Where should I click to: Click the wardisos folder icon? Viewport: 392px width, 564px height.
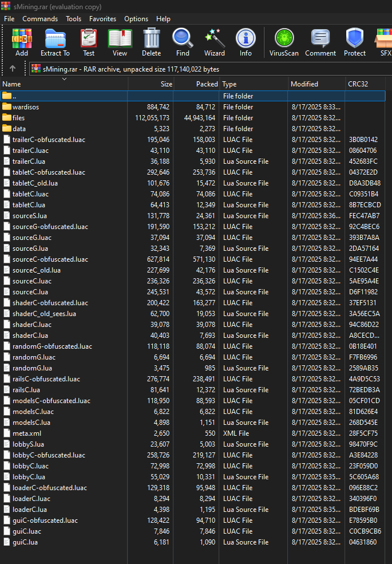pos(6,107)
